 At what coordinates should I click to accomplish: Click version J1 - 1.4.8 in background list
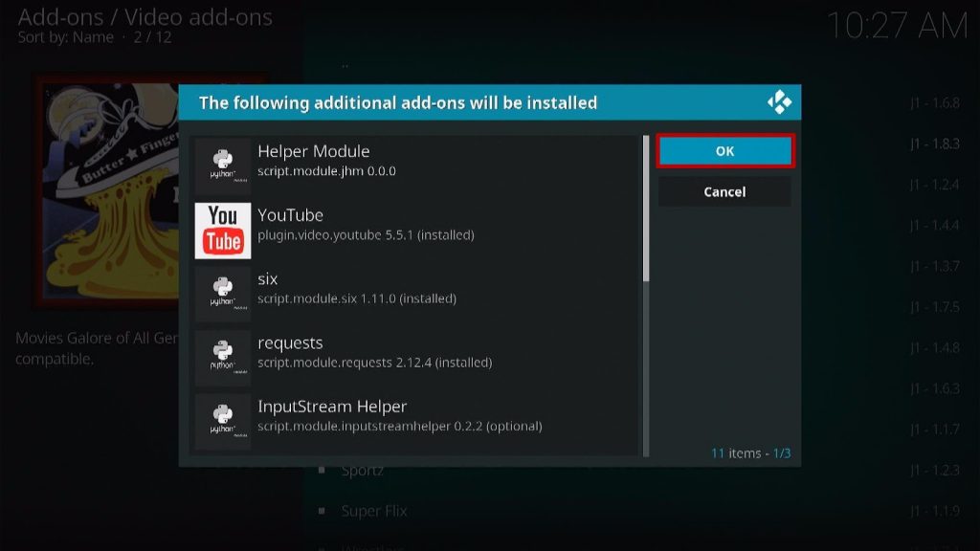[934, 348]
